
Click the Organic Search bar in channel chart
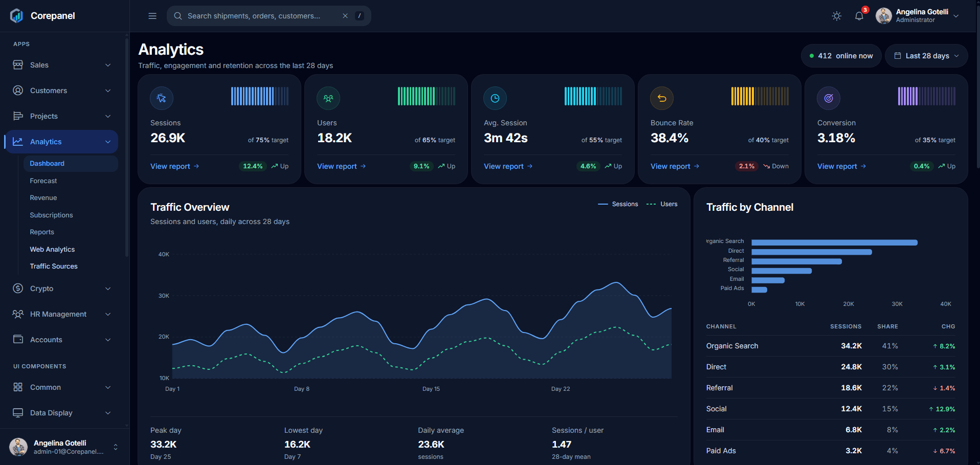coord(834,242)
